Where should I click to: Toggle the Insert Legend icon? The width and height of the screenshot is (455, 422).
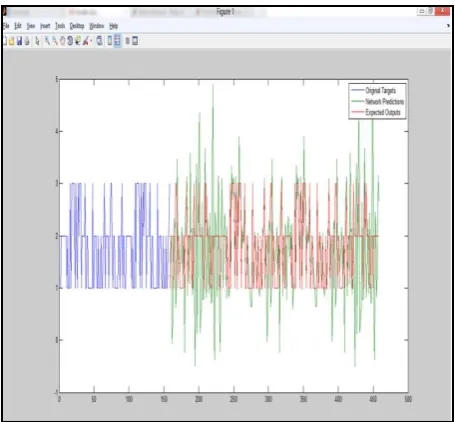[117, 41]
